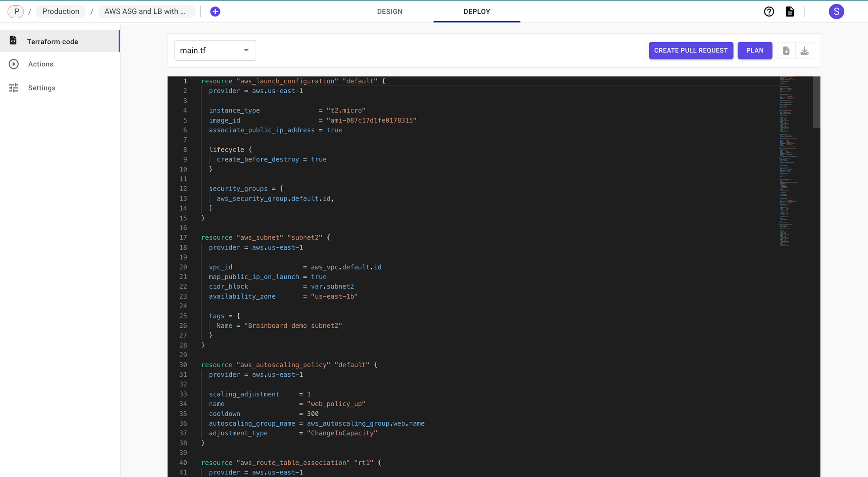Select the DEPLOY tab
The height and width of the screenshot is (477, 868).
click(x=477, y=12)
